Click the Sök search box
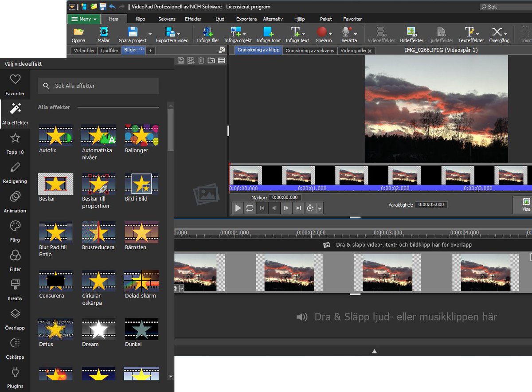 505,7
